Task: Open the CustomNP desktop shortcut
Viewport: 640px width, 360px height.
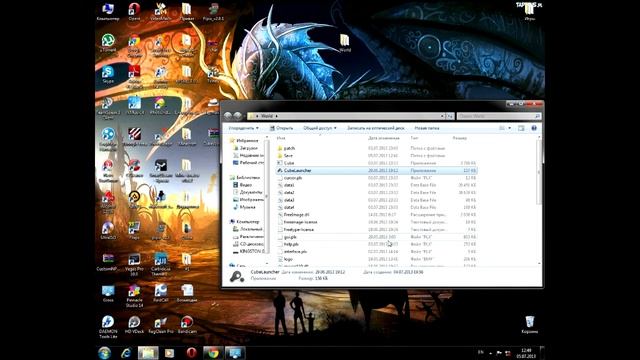Action: coord(108,262)
